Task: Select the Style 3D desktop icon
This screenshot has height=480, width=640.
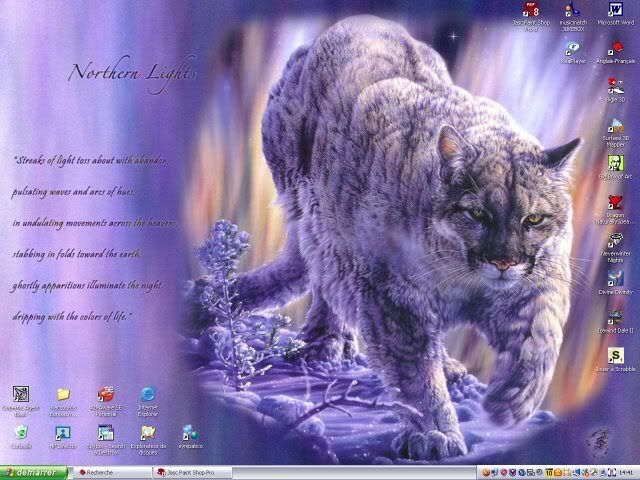Action: 615,89
